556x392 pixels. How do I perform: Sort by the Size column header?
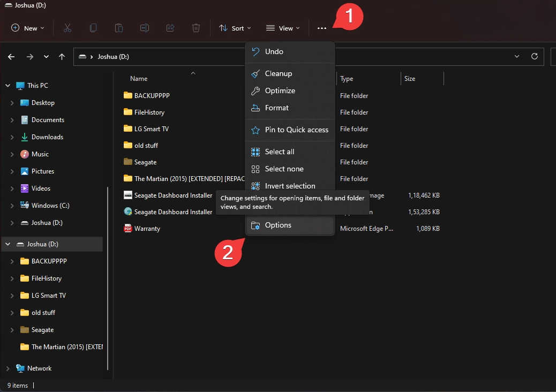pos(410,79)
